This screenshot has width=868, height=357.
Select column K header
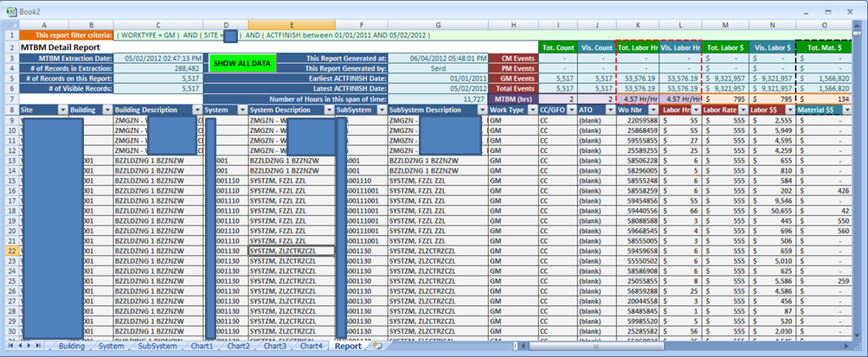point(638,25)
